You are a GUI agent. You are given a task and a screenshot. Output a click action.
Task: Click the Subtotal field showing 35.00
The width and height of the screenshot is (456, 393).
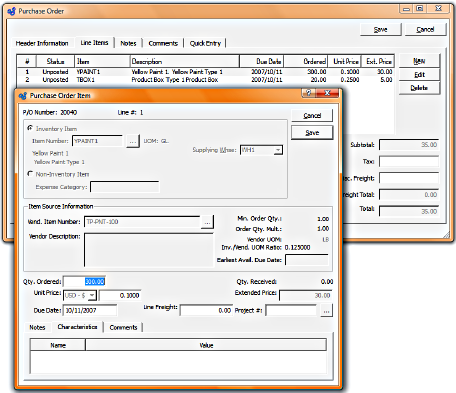409,145
